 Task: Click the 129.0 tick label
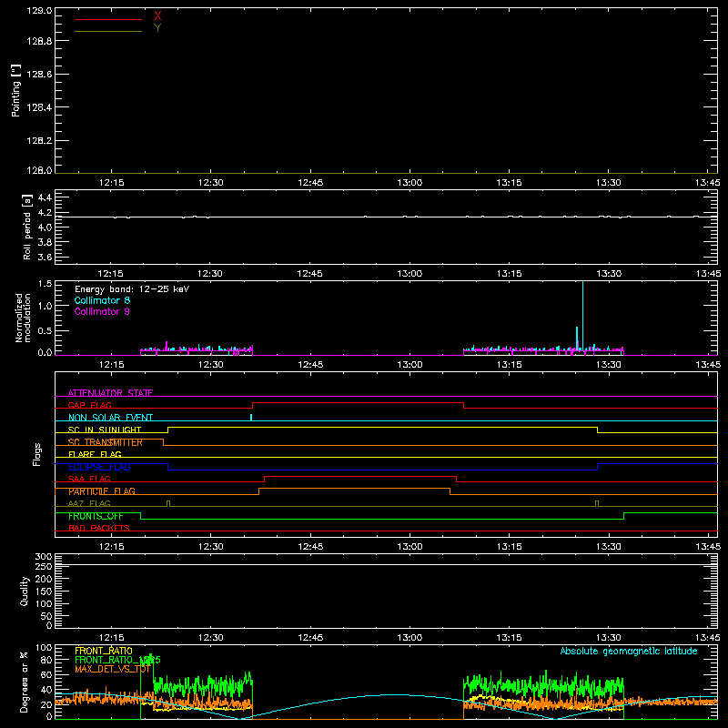[39, 11]
